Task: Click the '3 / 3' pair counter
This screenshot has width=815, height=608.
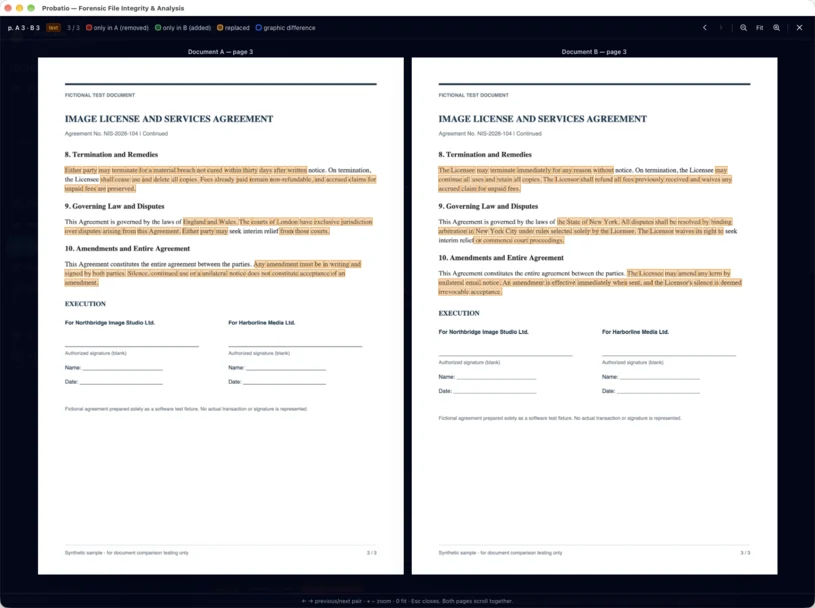Action: point(73,28)
